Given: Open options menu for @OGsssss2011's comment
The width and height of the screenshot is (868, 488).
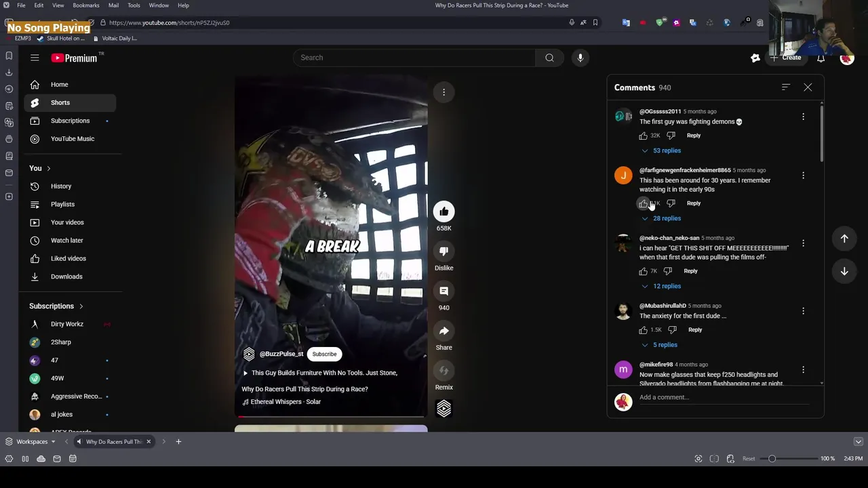Looking at the screenshot, I should pos(803,117).
